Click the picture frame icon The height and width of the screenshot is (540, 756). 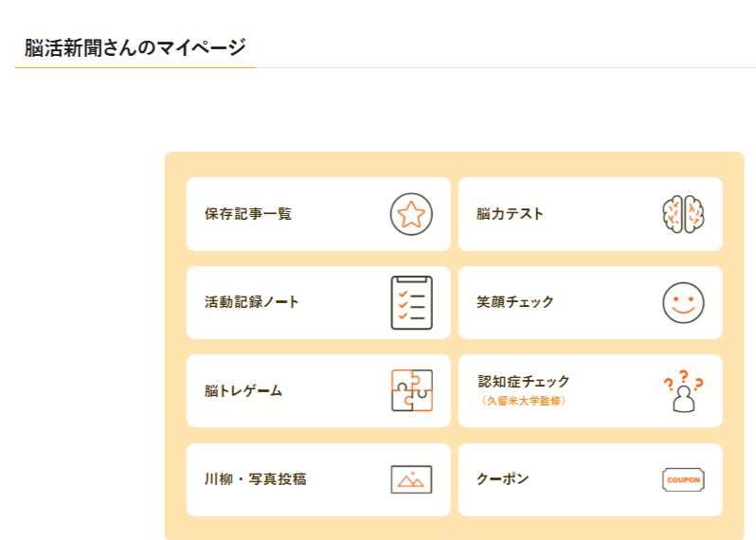(411, 479)
